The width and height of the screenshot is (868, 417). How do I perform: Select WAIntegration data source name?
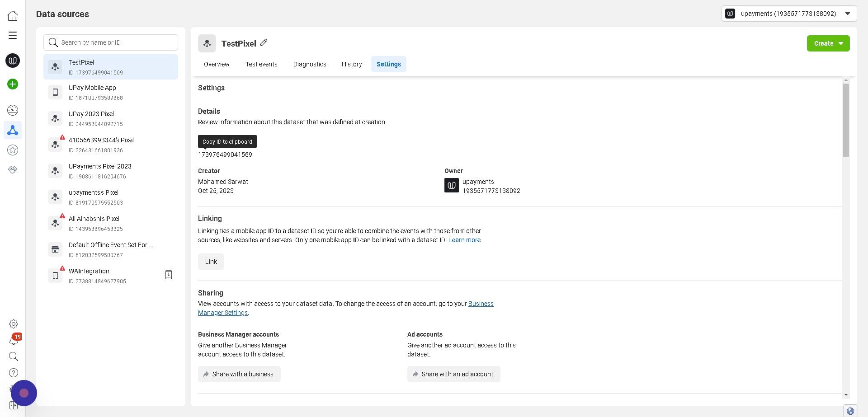coord(89,271)
